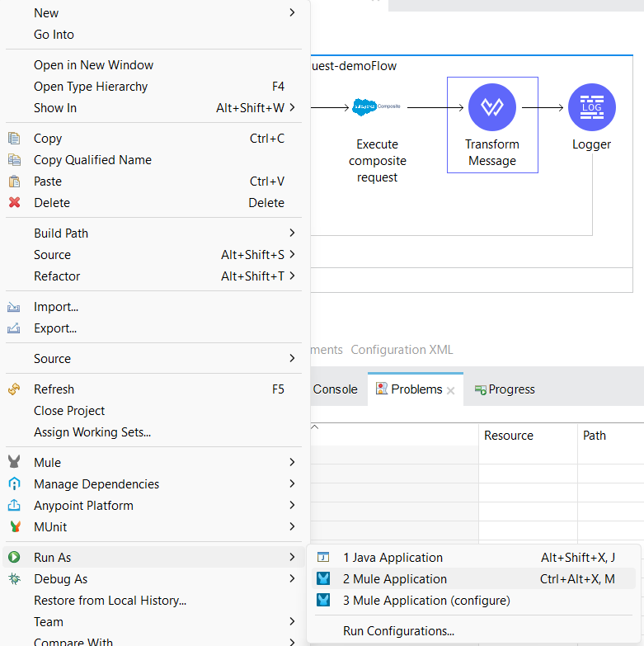Screen dimensions: 644x646
Task: Expand the Build Path submenu
Action: tap(292, 233)
